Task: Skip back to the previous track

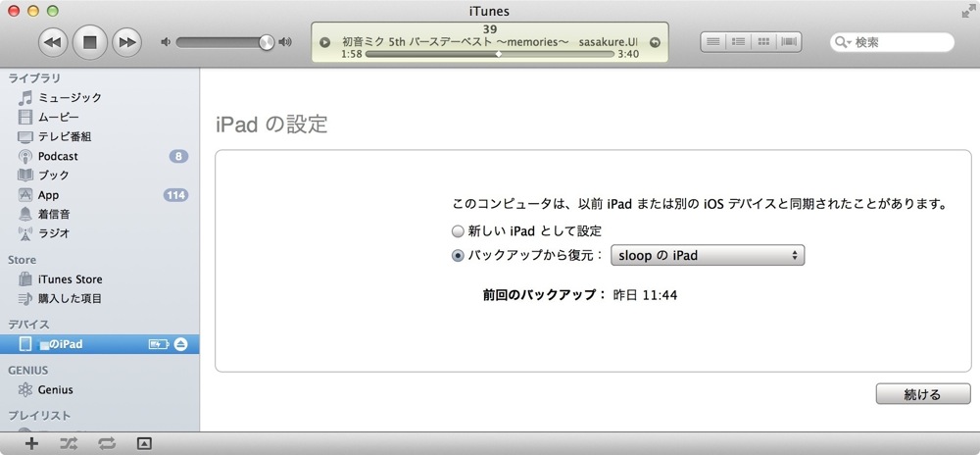Action: [53, 42]
